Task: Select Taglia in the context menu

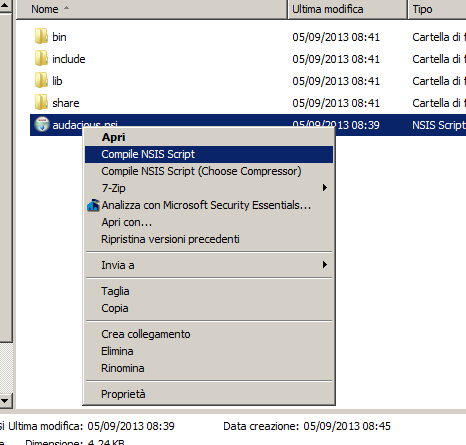Action: 209,291
